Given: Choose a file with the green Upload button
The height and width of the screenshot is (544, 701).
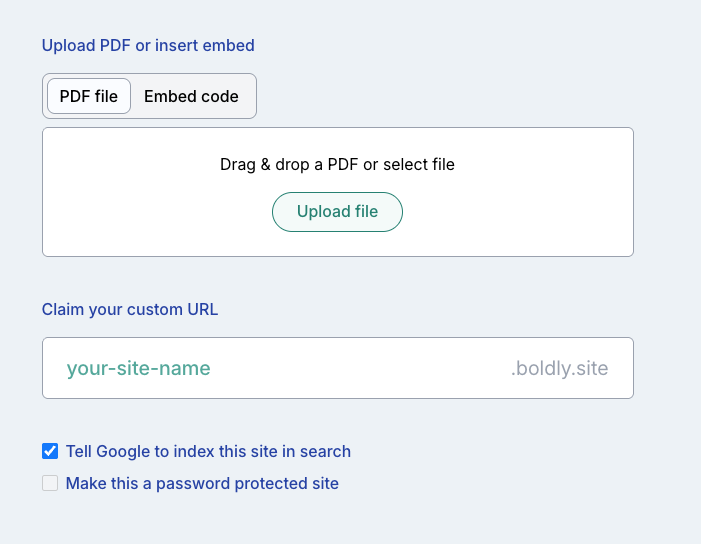Looking at the screenshot, I should point(337,212).
